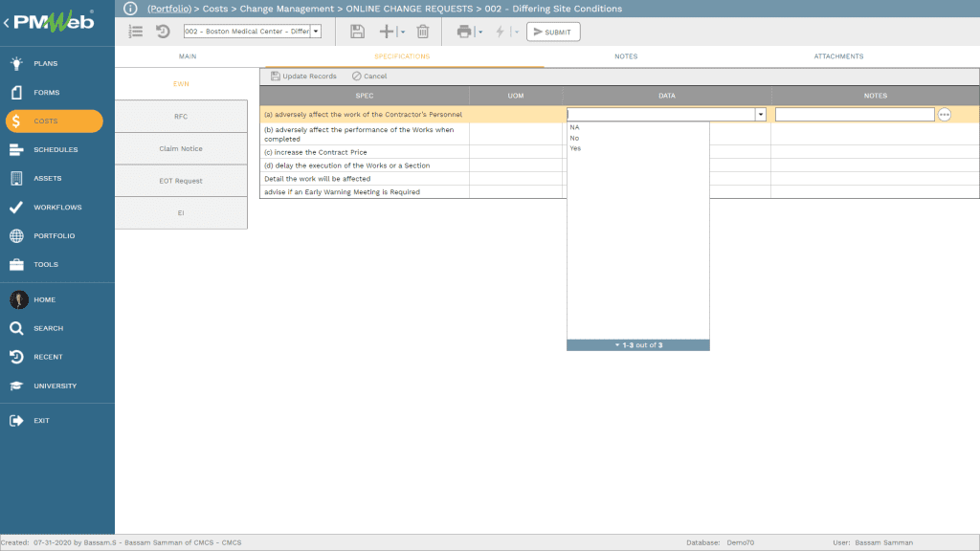Select 'Yes' from the dropdown list
The height and width of the screenshot is (551, 980).
tap(575, 148)
